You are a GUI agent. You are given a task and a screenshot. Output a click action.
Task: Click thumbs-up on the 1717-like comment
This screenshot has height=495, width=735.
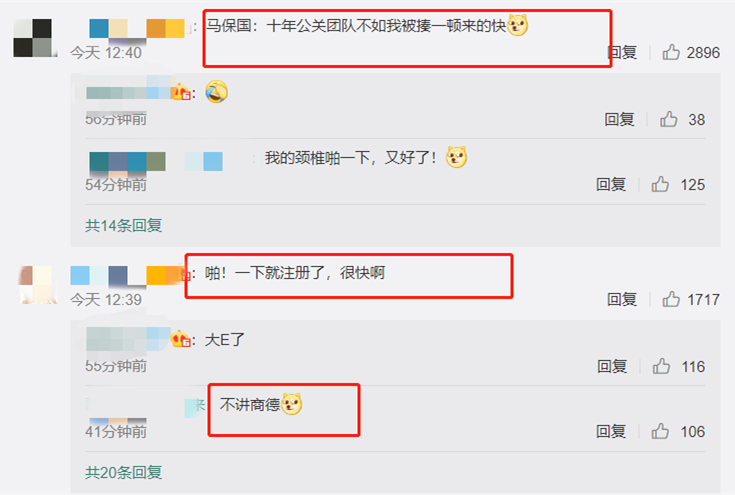point(671,299)
